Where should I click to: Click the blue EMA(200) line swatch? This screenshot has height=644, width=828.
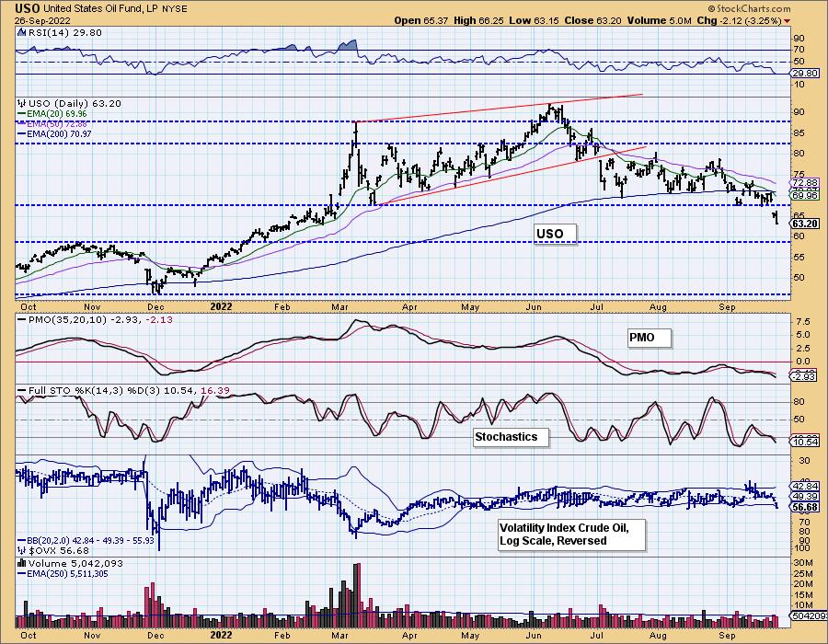(22, 134)
